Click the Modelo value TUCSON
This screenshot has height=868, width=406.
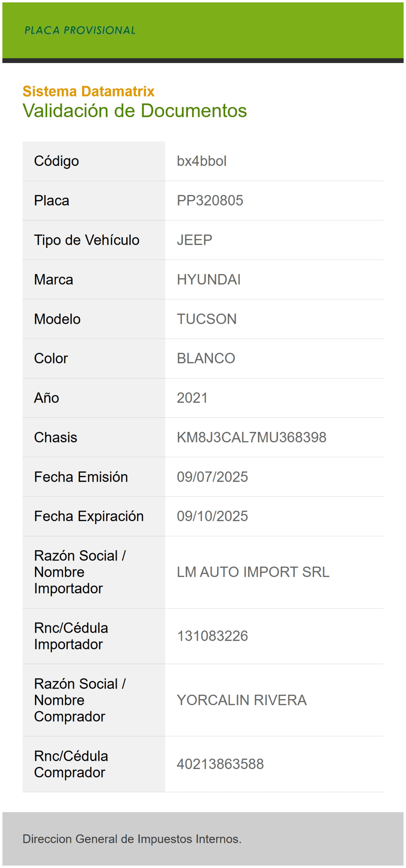206,319
